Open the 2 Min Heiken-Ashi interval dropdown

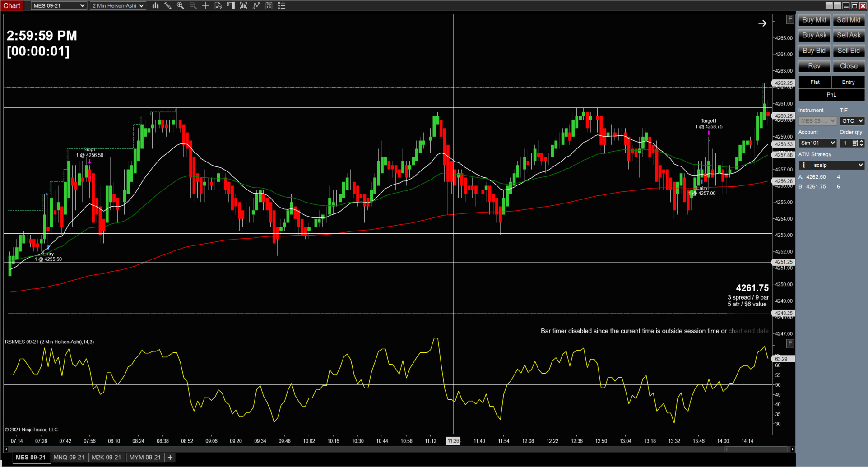pos(118,6)
